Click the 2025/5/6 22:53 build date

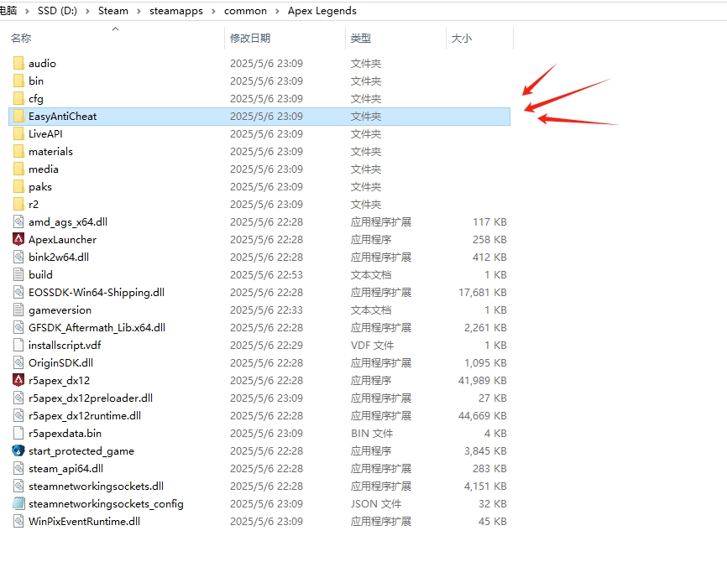click(267, 275)
